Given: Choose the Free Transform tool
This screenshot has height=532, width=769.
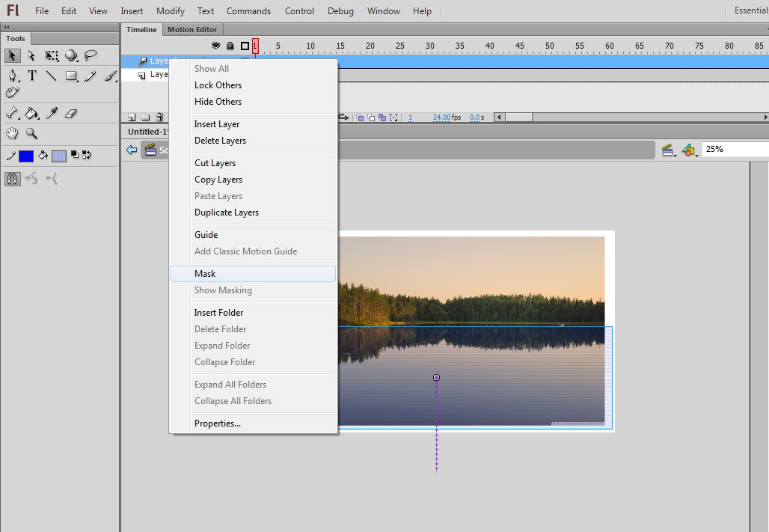Looking at the screenshot, I should pos(52,55).
